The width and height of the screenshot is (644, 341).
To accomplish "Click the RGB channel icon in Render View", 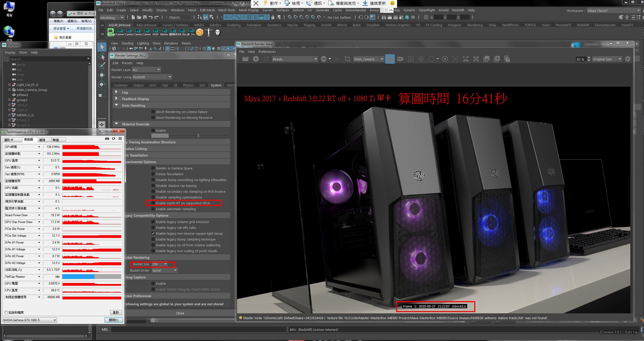I will [x=323, y=59].
